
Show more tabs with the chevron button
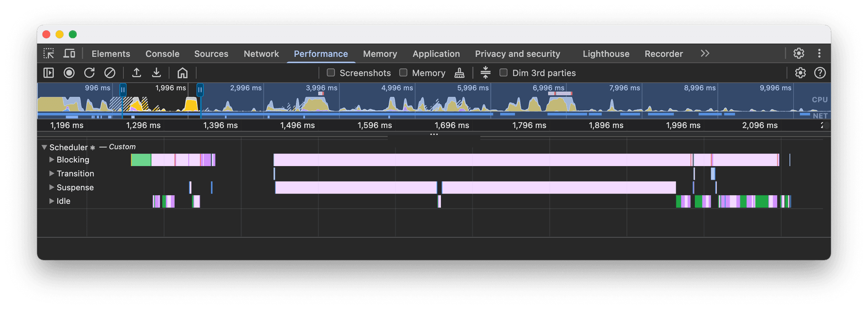click(705, 53)
